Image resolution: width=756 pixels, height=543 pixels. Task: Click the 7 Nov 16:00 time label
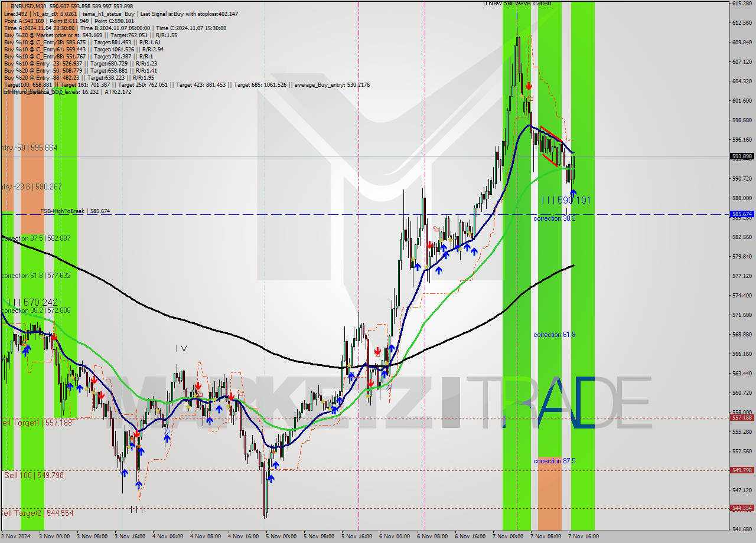584,537
